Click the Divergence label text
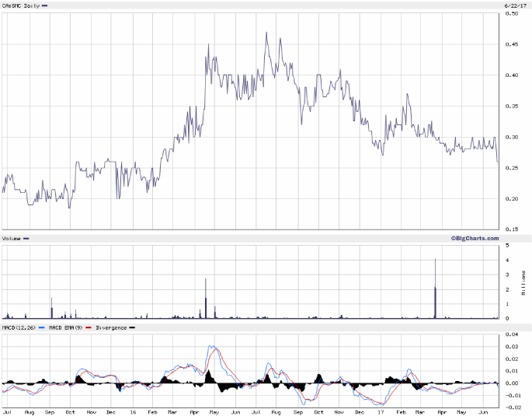Image resolution: width=532 pixels, height=416 pixels. [110, 328]
